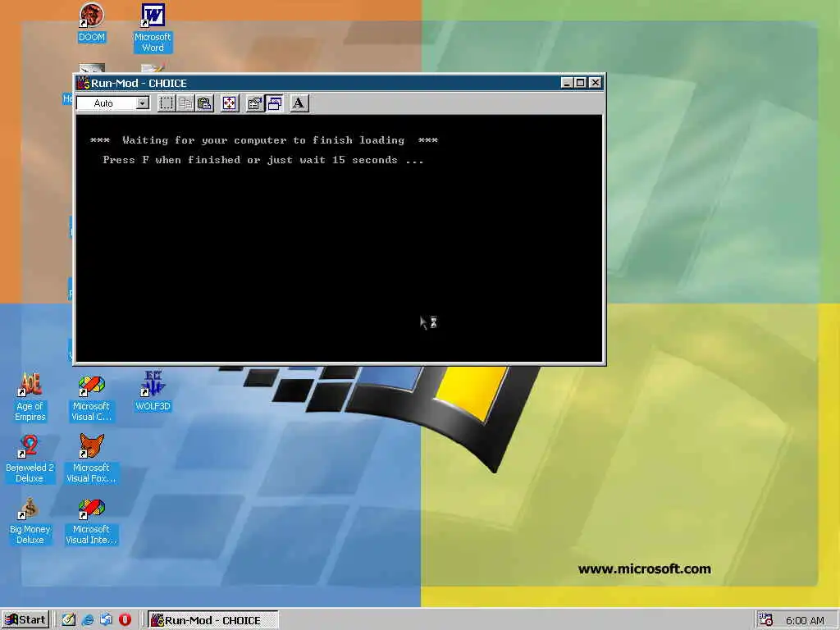840x630 pixels.
Task: Click the Mark selection tool in Run-Mod toolbar
Action: pos(167,103)
